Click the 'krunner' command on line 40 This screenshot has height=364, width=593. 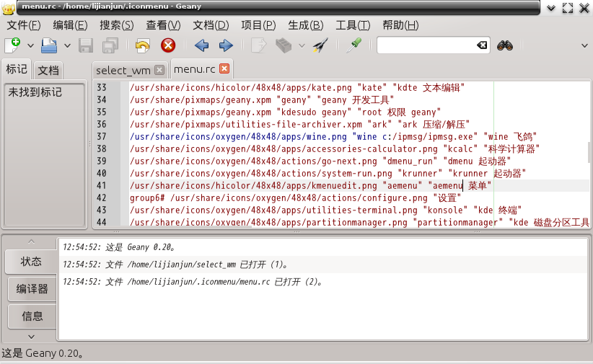(420, 174)
